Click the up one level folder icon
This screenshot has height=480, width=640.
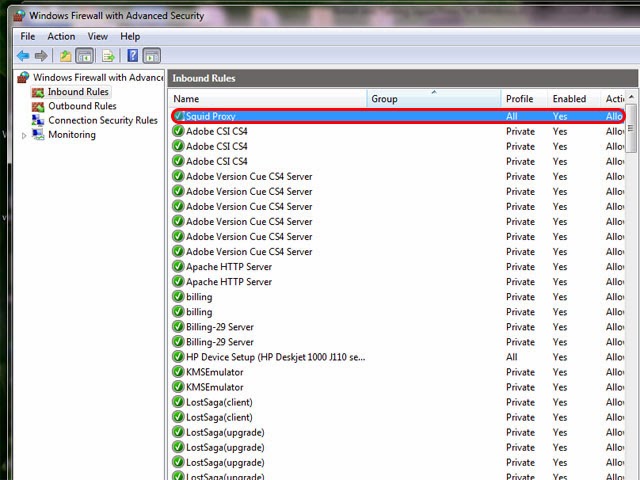[x=66, y=56]
